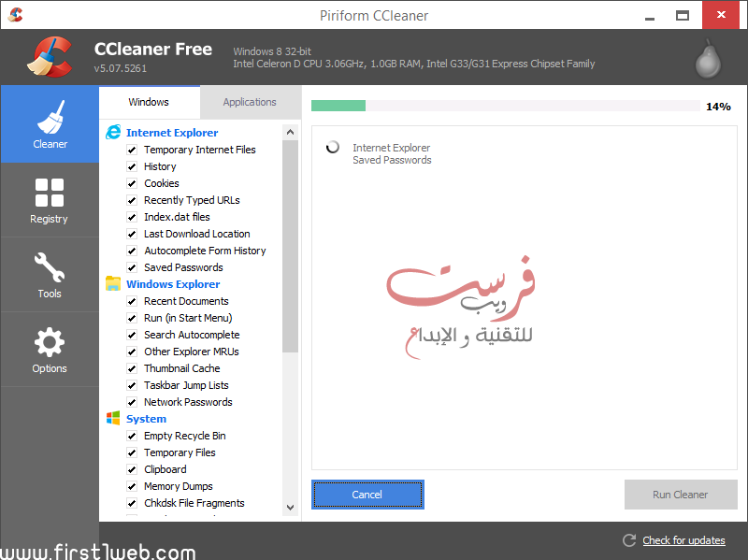The height and width of the screenshot is (560, 748).
Task: Uncheck Empty Recycle Bin option
Action: pyautogui.click(x=132, y=436)
